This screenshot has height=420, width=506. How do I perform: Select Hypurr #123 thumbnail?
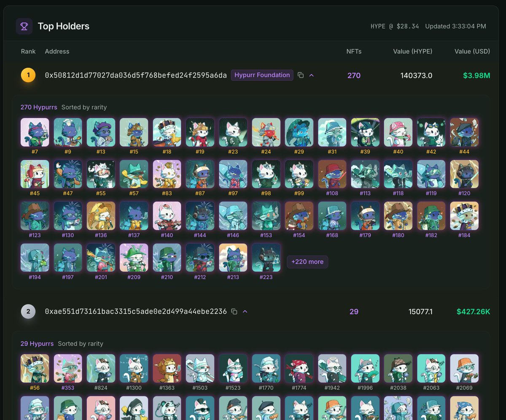point(35,215)
